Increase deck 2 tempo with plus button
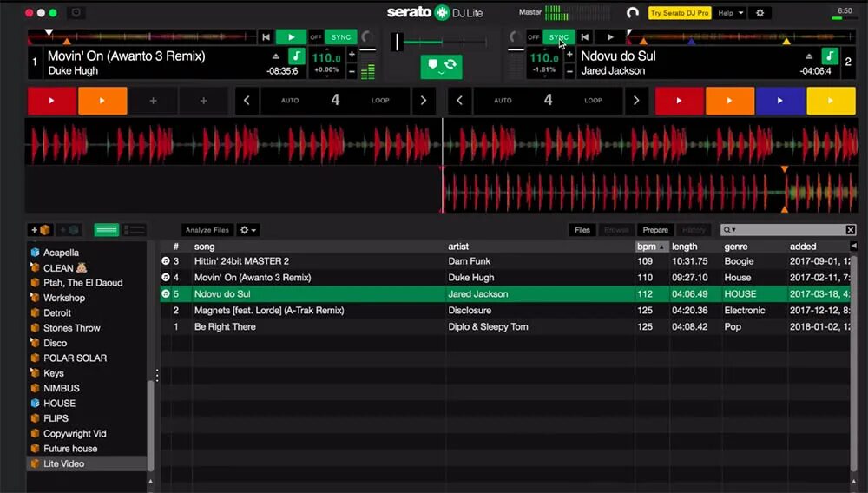 [x=569, y=54]
